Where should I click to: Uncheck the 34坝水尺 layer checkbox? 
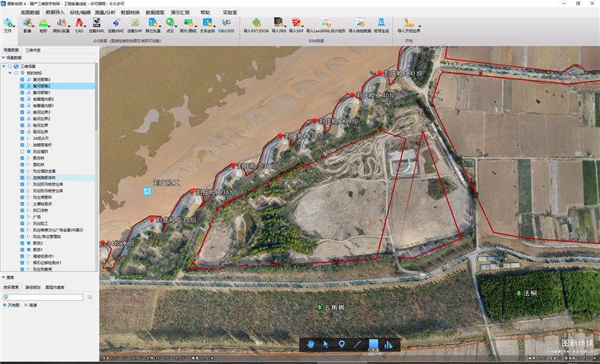(22, 139)
